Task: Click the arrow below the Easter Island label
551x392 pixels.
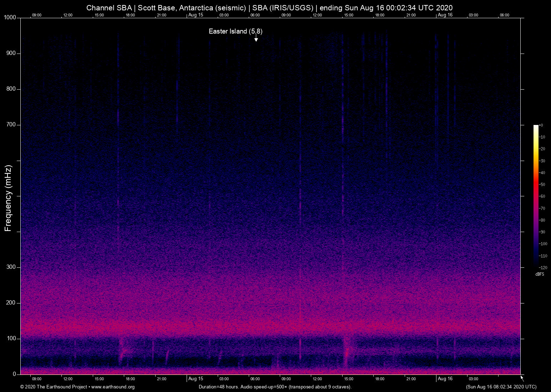Action: coord(256,39)
